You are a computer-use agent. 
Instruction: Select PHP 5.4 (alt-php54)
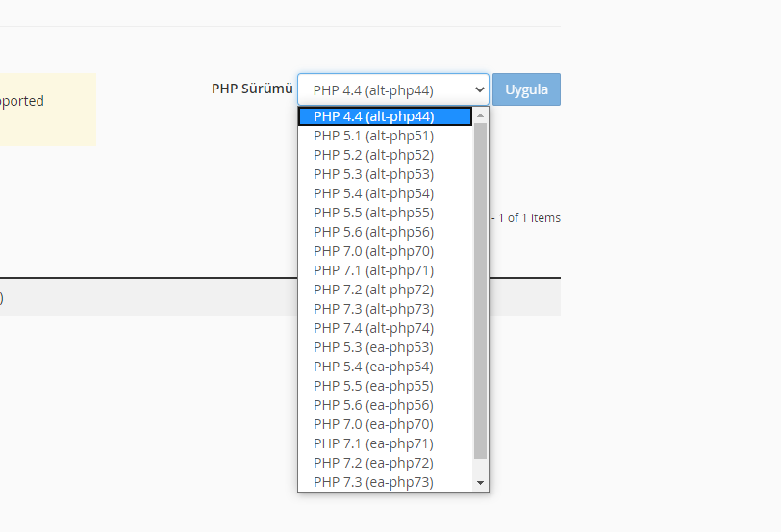385,193
